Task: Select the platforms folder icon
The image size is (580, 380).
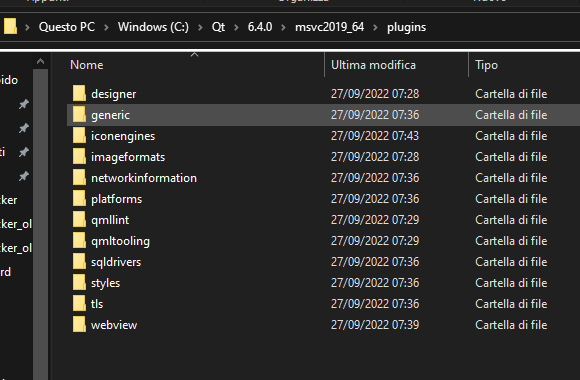Action: click(79, 198)
